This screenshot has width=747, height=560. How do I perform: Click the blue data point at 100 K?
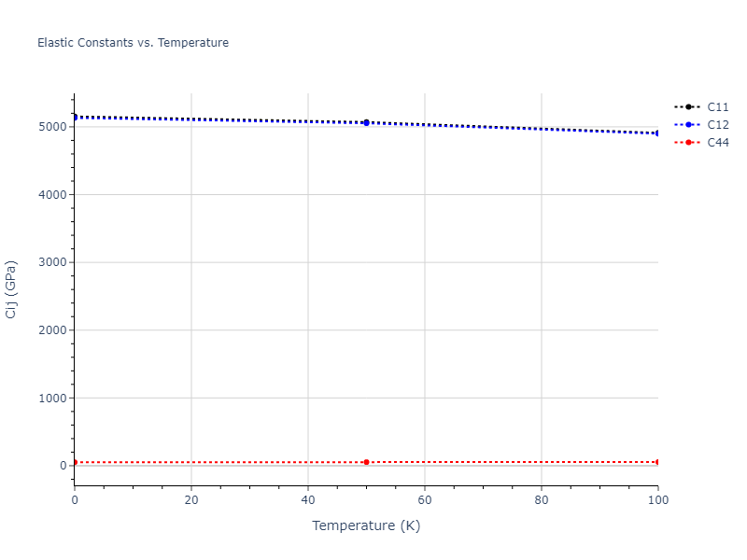pos(657,133)
